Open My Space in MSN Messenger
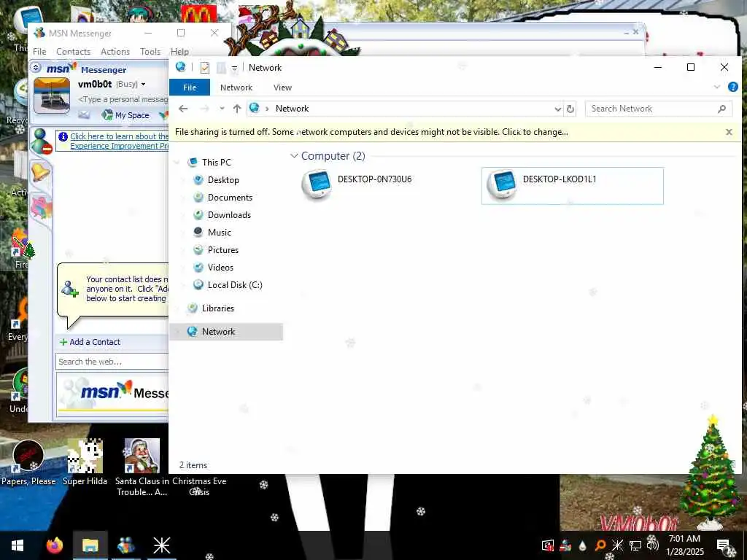Image resolution: width=747 pixels, height=560 pixels. click(x=125, y=115)
